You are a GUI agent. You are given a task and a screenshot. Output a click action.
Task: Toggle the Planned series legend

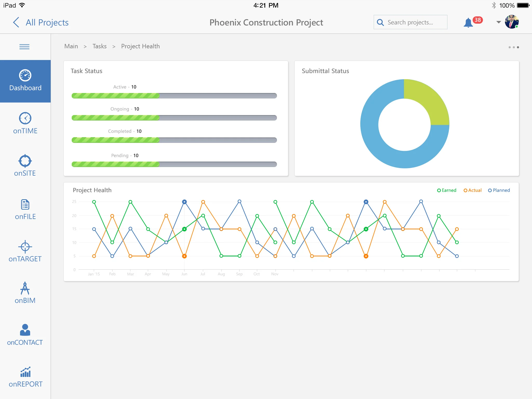pos(499,190)
